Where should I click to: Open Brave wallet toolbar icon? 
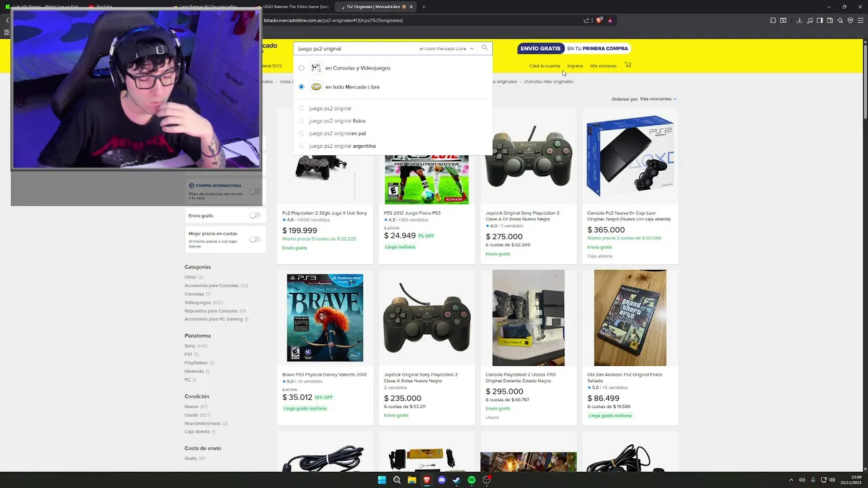(830, 20)
